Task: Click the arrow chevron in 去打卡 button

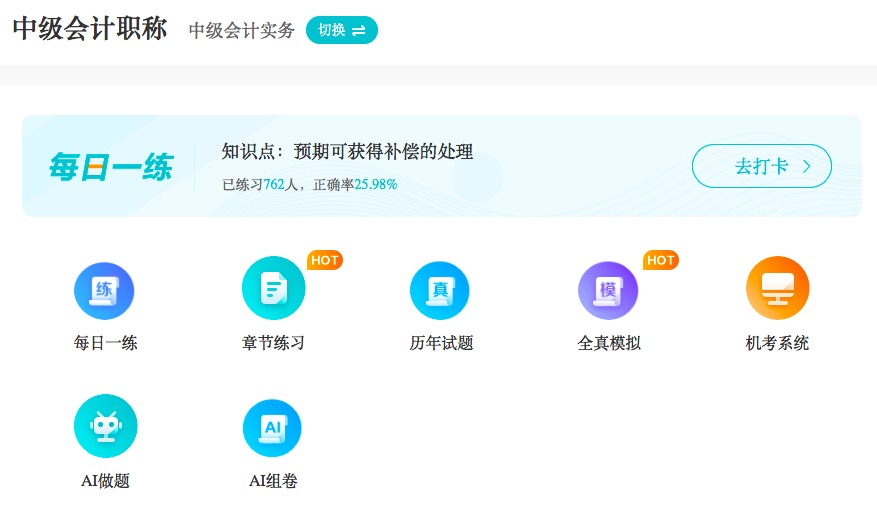Action: click(807, 166)
